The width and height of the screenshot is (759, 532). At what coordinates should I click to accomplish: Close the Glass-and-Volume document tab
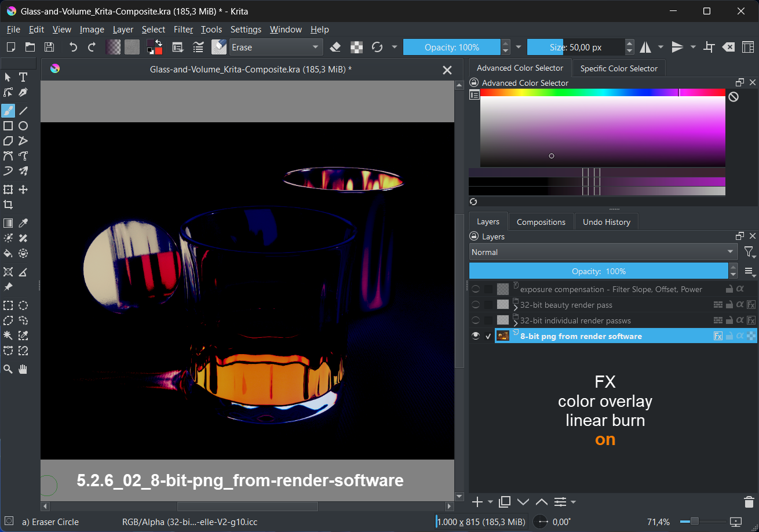[x=447, y=70]
